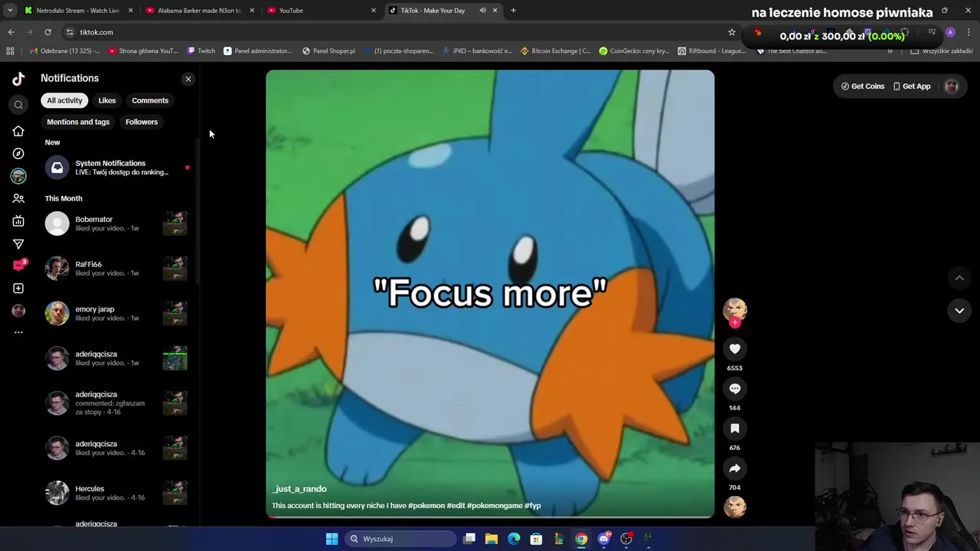Viewport: 980px width, 551px height.
Task: Open creator avatar beside the video
Action: (x=735, y=308)
